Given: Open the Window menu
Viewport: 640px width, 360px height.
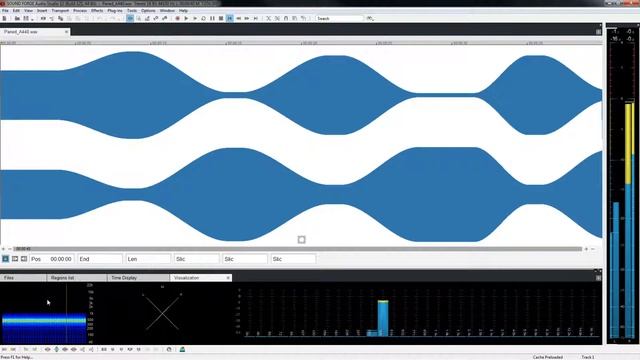Looking at the screenshot, I should [x=167, y=11].
